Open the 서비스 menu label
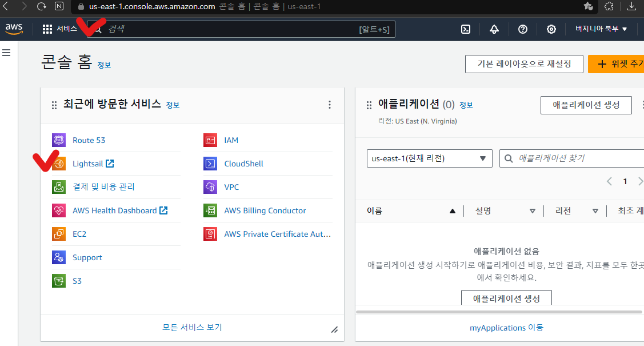 pos(66,29)
